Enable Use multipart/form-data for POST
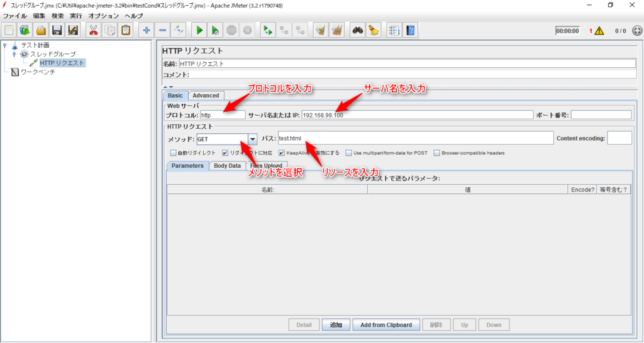This screenshot has height=343, width=644. [348, 153]
